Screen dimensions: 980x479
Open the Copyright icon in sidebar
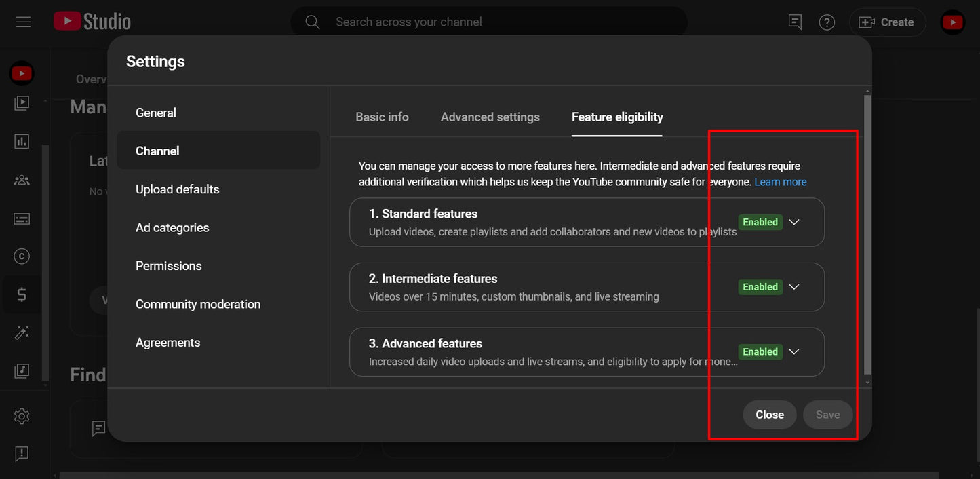(x=22, y=256)
